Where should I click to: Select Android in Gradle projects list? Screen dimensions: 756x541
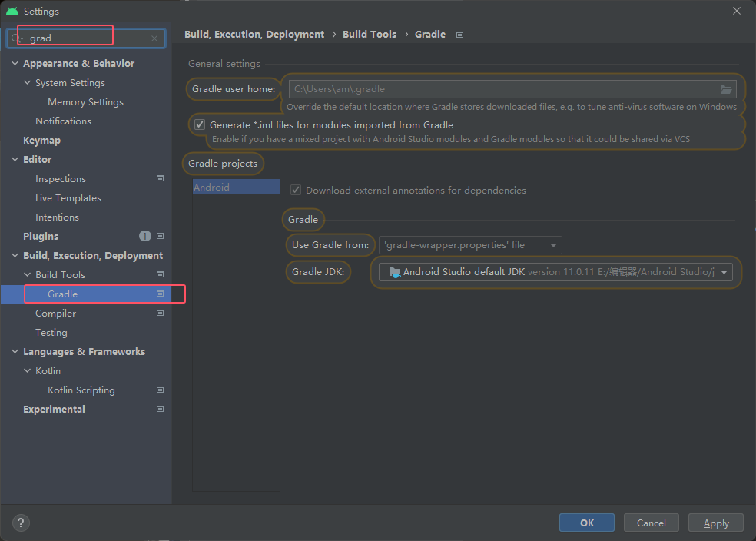pyautogui.click(x=237, y=187)
